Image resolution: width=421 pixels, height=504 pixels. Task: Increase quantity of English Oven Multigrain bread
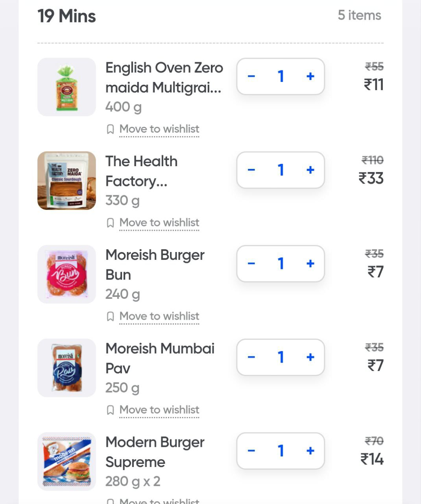click(x=310, y=76)
